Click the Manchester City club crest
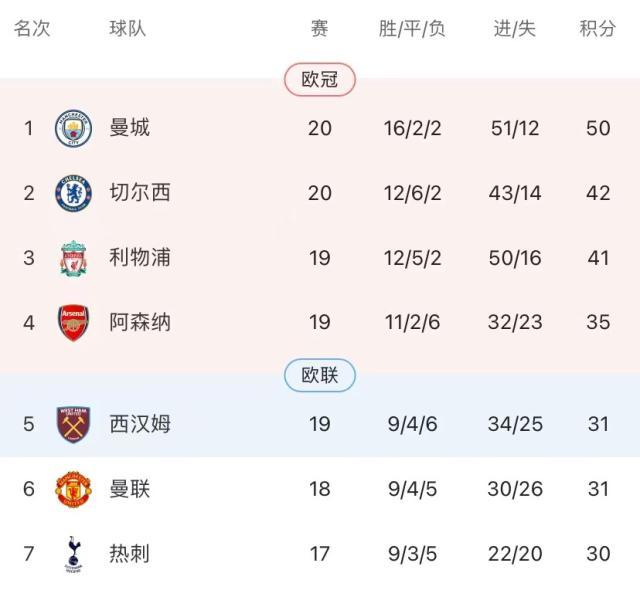 click(x=73, y=128)
